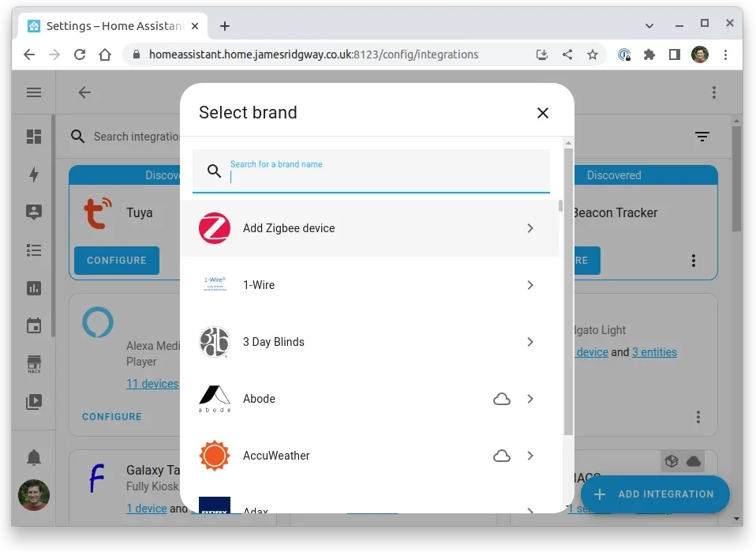Click the Alexa ring logo icon
Viewport: 756px width, 552px height.
point(98,322)
